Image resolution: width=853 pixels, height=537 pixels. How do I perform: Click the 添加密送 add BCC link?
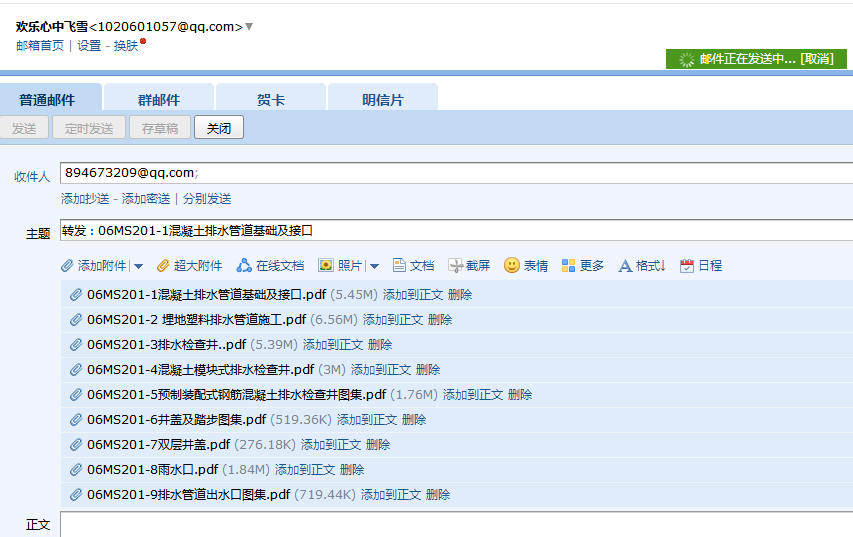146,199
